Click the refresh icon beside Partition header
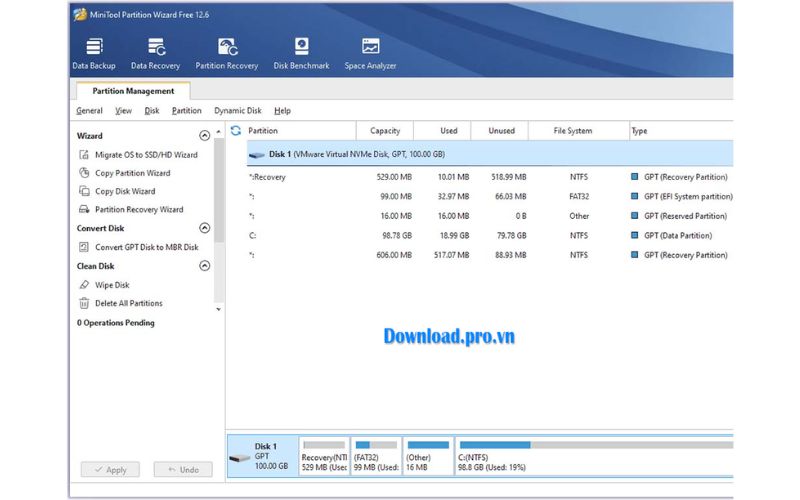Viewport: 800px width, 500px height. click(236, 131)
